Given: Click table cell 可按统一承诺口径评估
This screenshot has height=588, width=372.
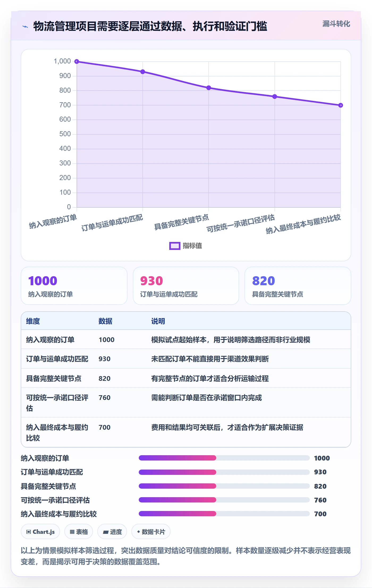Looking at the screenshot, I should [57, 403].
